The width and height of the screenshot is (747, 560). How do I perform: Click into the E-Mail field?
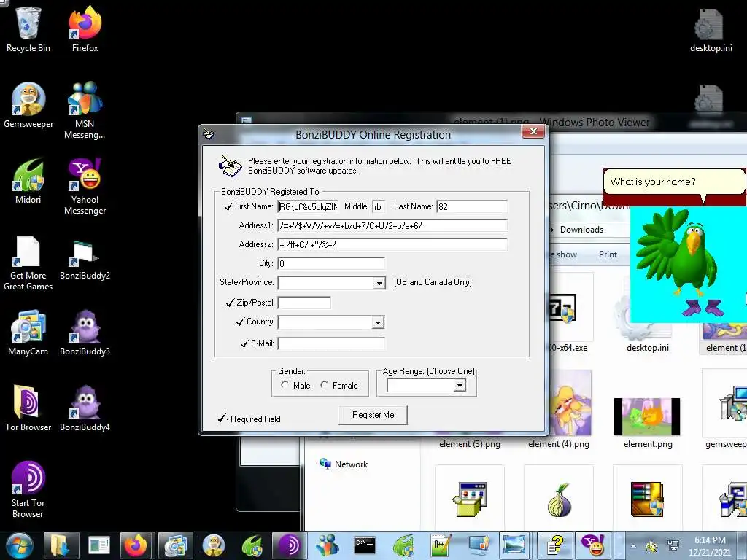[x=331, y=343]
